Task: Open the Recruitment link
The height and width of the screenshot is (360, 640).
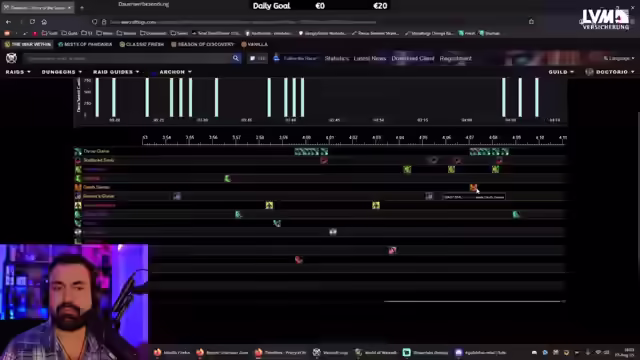Action: (456, 58)
